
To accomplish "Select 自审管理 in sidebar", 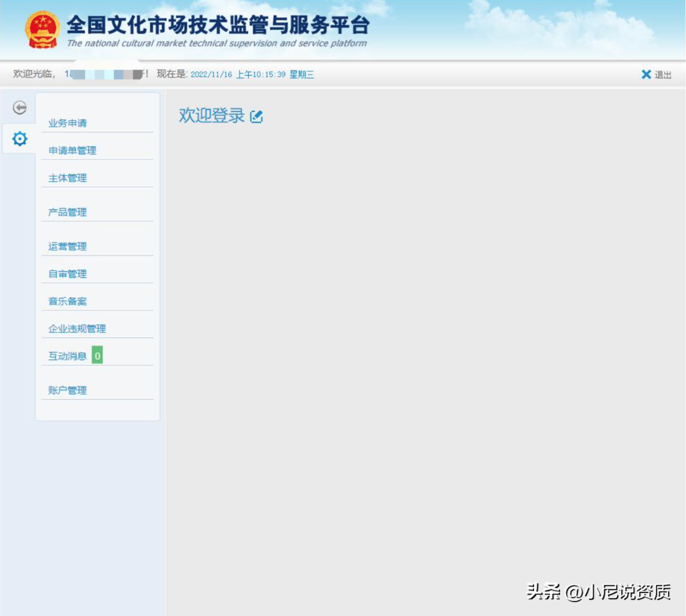I will coord(67,274).
